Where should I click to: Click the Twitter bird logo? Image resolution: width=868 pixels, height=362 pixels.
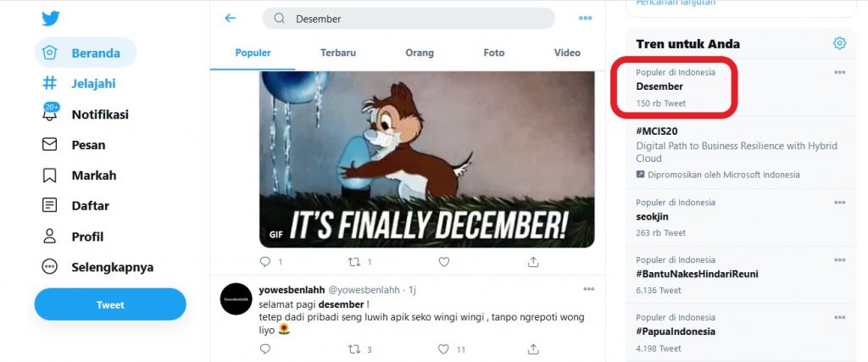(51, 19)
